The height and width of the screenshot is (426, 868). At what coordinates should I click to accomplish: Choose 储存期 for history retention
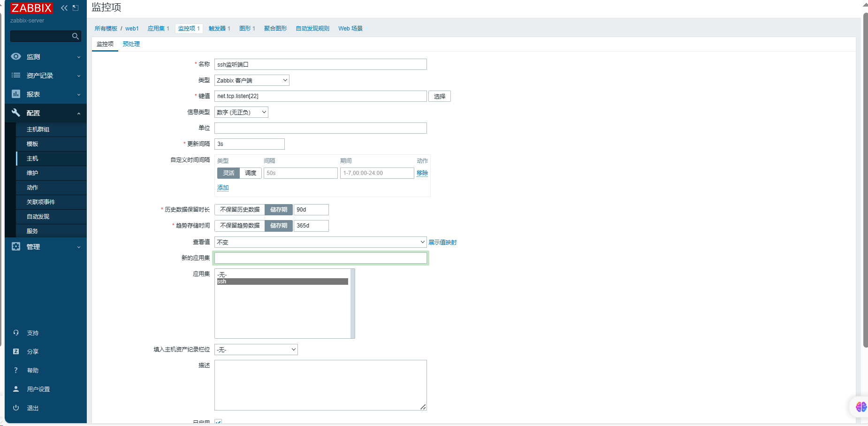click(x=279, y=210)
